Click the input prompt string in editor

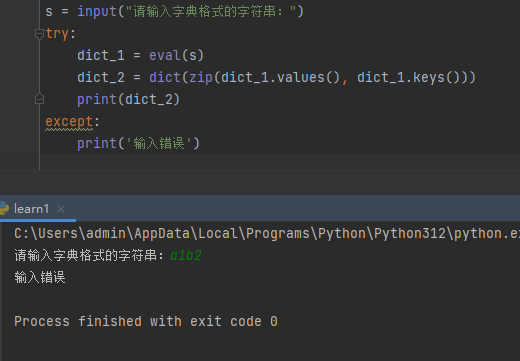[210, 12]
